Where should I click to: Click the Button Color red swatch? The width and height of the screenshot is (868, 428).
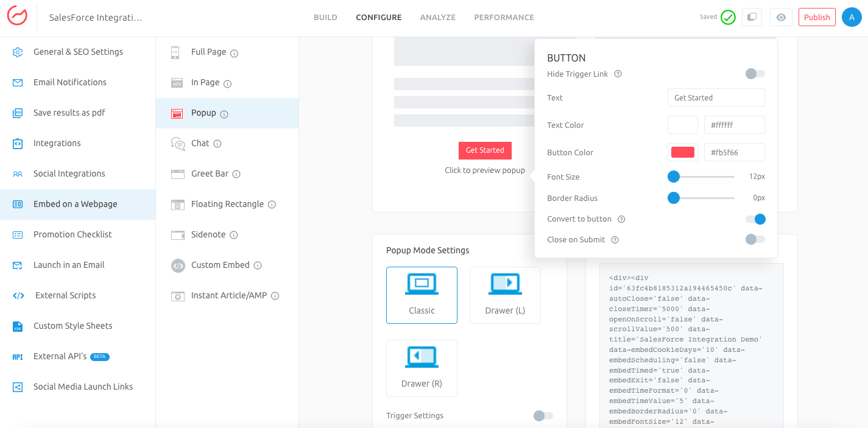[x=683, y=152]
